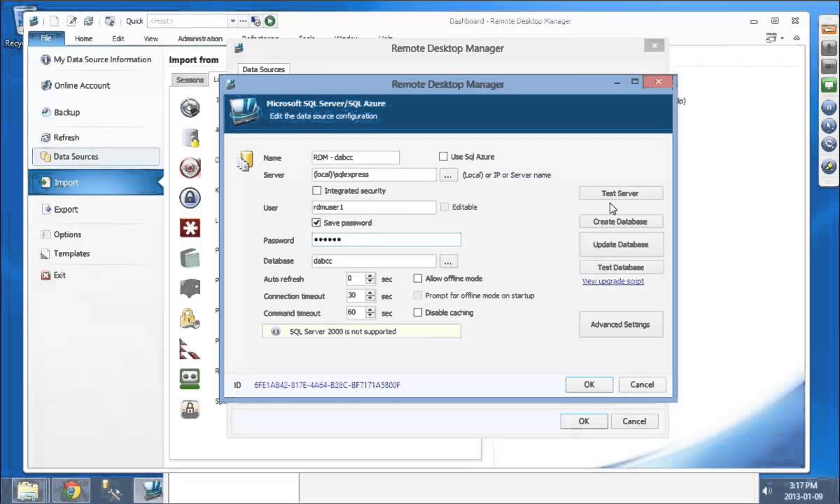Click the Update Database button
The width and height of the screenshot is (840, 504).
pos(621,244)
